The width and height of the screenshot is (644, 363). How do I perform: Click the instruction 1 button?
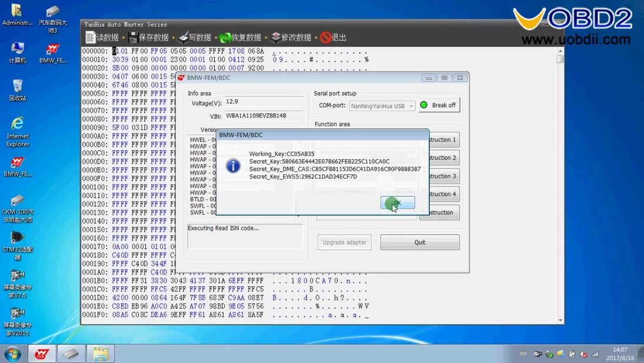[x=444, y=140]
